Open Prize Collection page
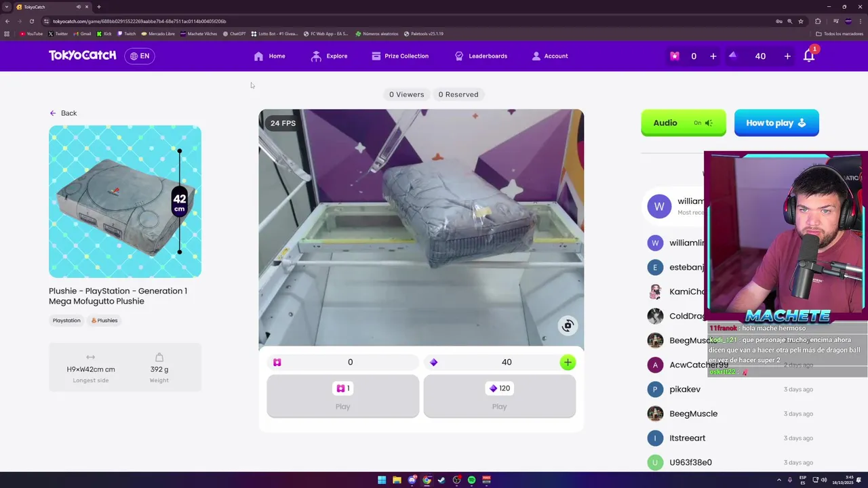Screen dimensions: 868x488 coord(400,56)
